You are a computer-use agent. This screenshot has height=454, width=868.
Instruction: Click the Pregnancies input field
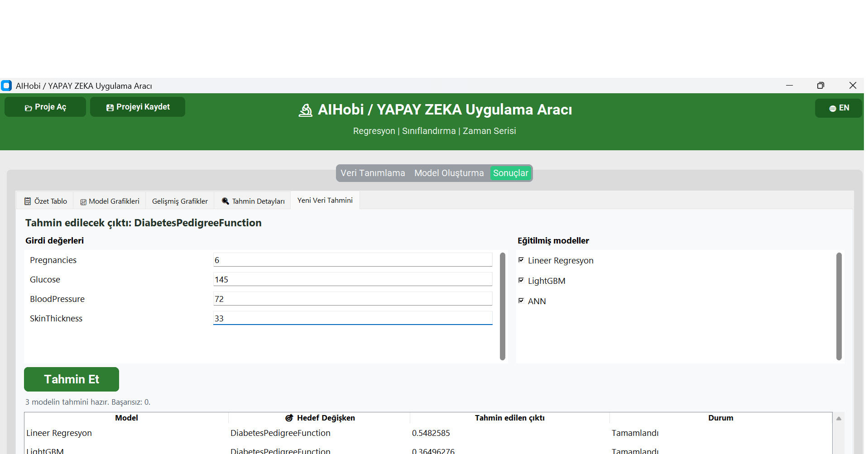353,260
